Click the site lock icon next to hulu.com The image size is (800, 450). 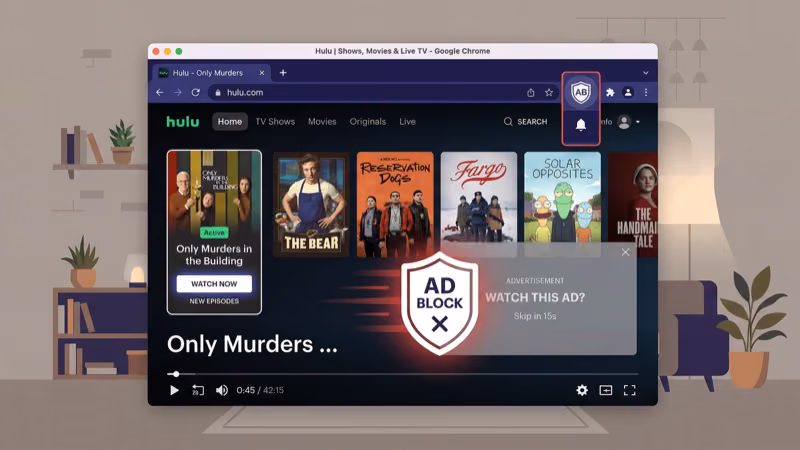[218, 92]
